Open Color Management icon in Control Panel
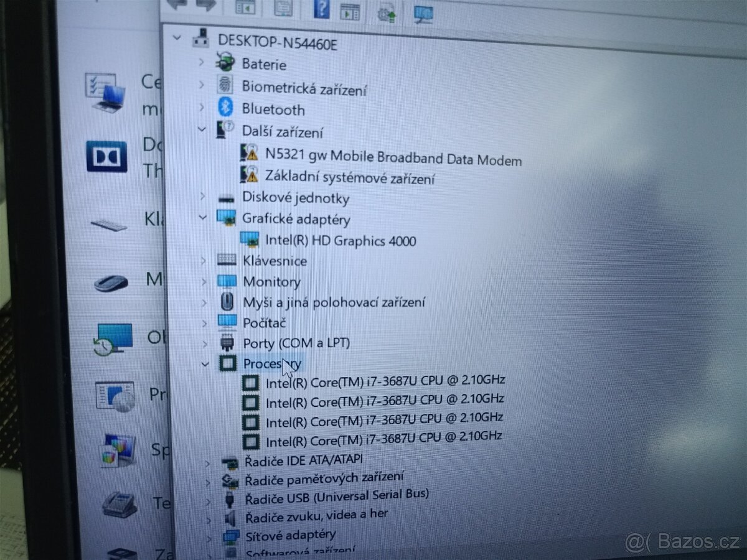 click(119, 451)
